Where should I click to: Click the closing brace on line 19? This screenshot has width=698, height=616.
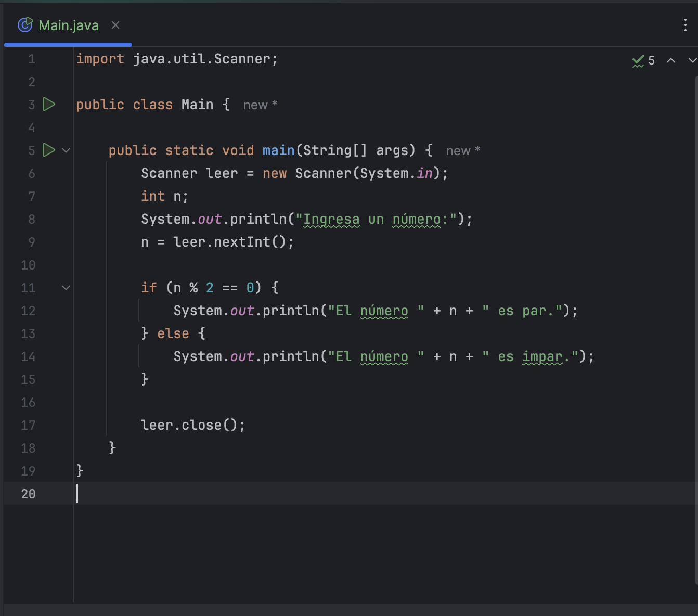(x=80, y=471)
